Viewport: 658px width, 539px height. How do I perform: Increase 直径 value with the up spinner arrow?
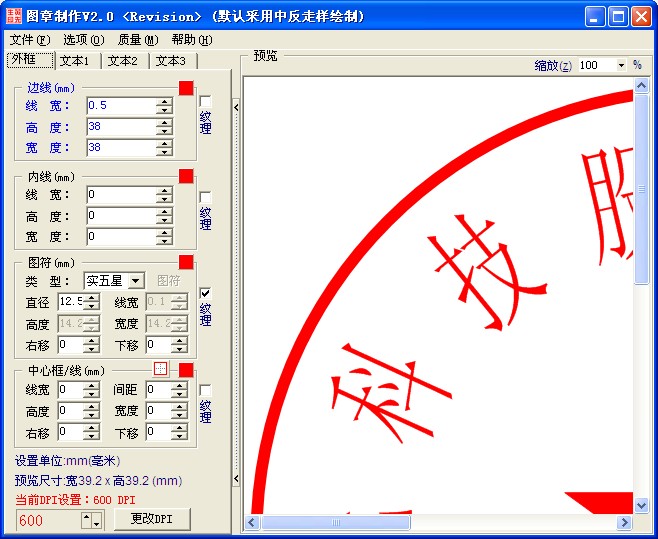92,297
